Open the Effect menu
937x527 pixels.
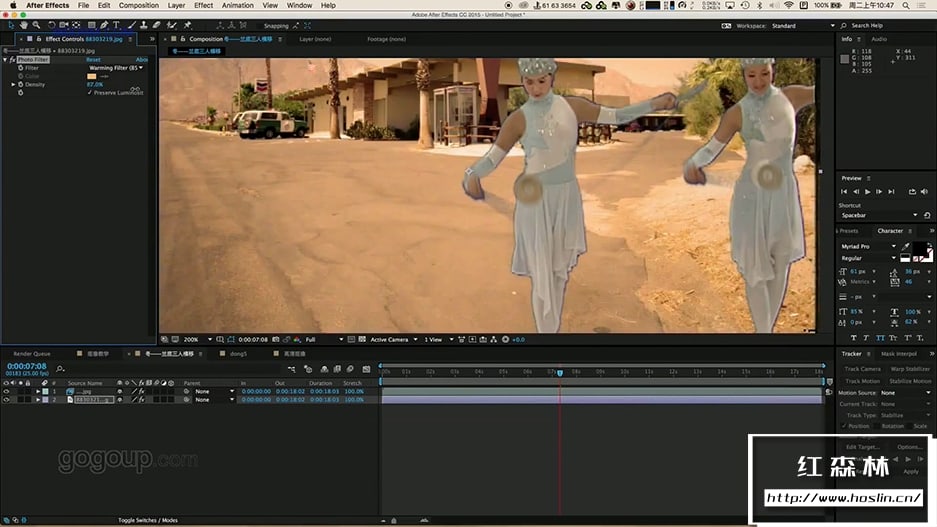[x=203, y=5]
